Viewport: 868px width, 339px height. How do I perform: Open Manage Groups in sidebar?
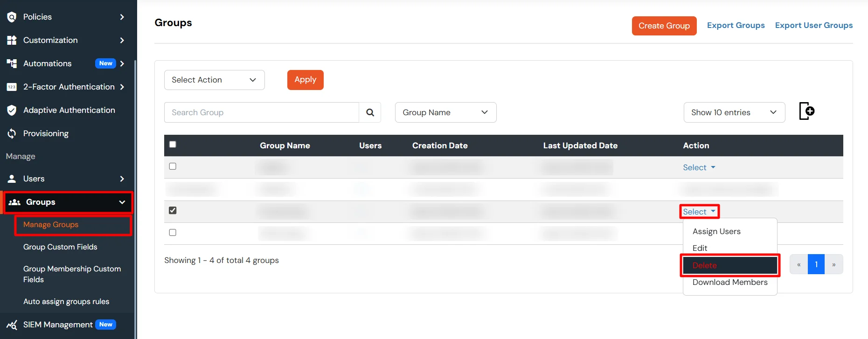51,225
